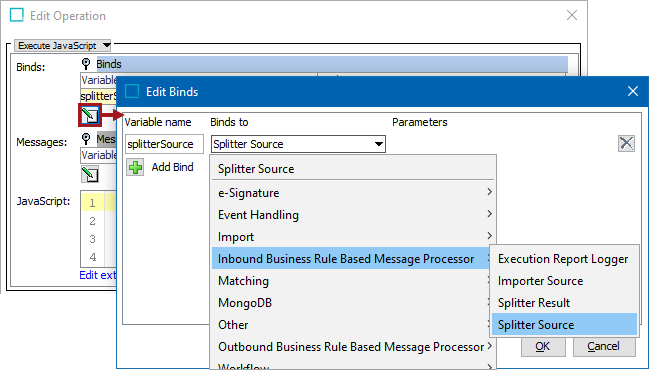Click the Edit Operation window icon
Viewport: 649px width, 370px height.
tap(17, 15)
